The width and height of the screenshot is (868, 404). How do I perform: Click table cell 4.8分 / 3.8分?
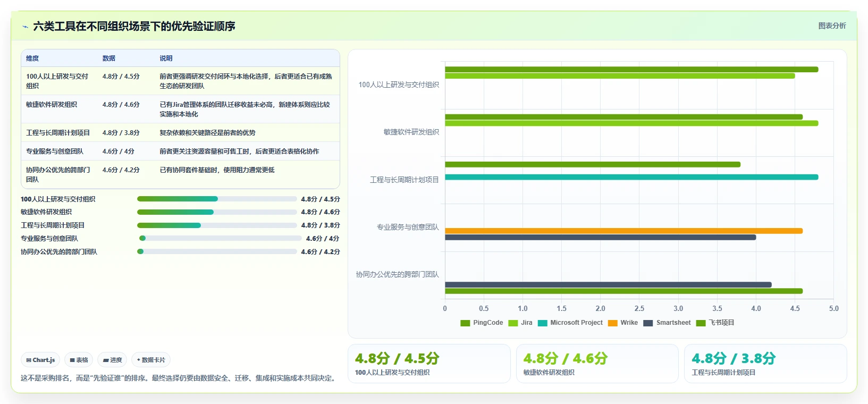click(x=121, y=133)
